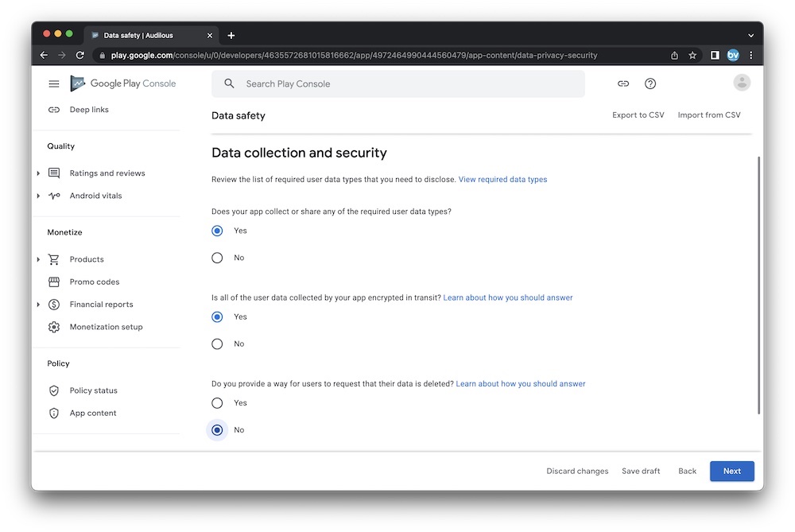Expand the Android vitals section
This screenshot has height=532, width=795.
tap(38, 196)
